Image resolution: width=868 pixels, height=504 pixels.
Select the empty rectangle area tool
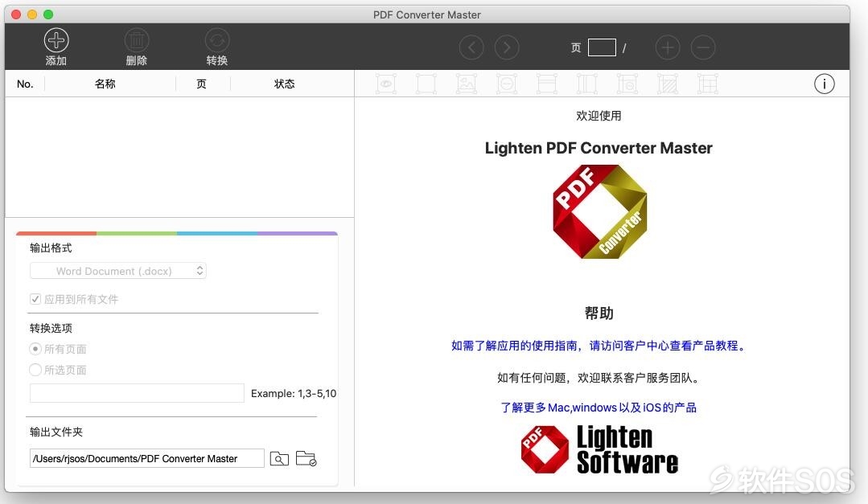[426, 84]
